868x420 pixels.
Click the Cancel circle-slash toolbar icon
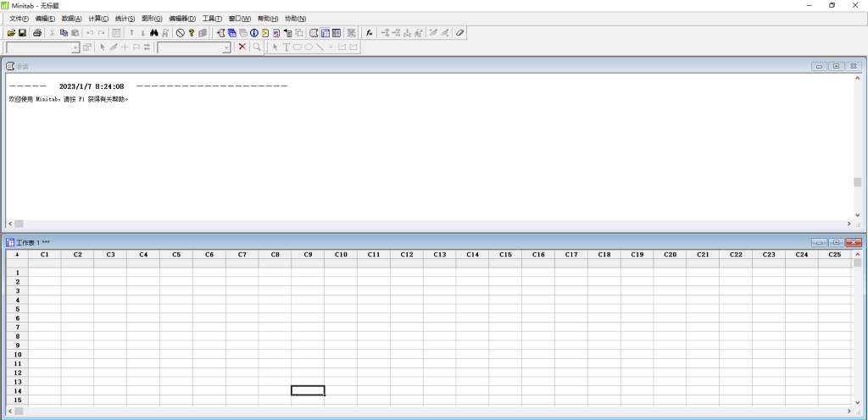pos(180,33)
